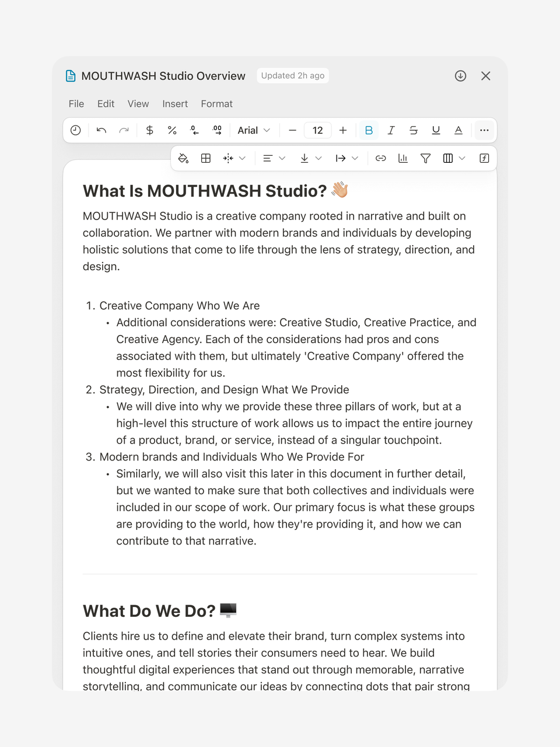Open the File menu
Viewport: 560px width, 747px height.
(76, 104)
